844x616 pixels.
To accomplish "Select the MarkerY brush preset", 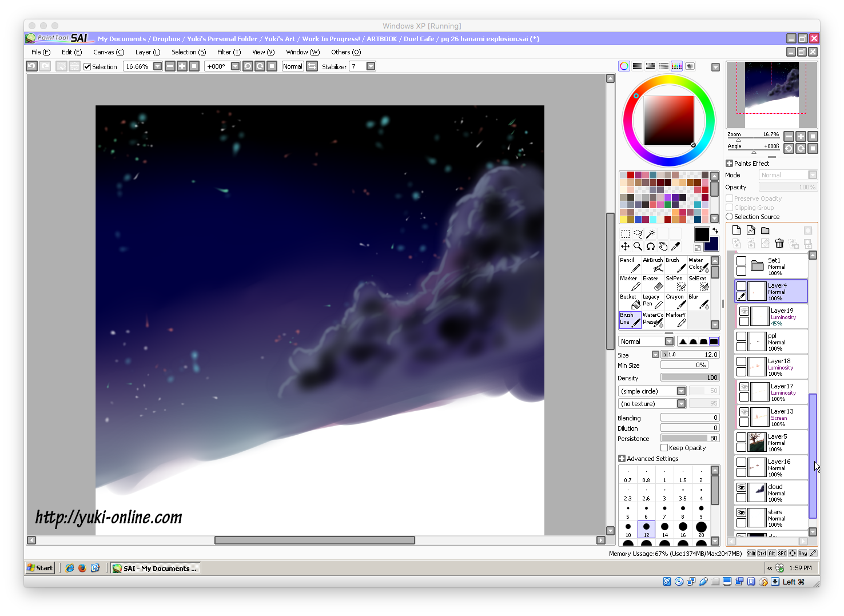I will coord(675,320).
